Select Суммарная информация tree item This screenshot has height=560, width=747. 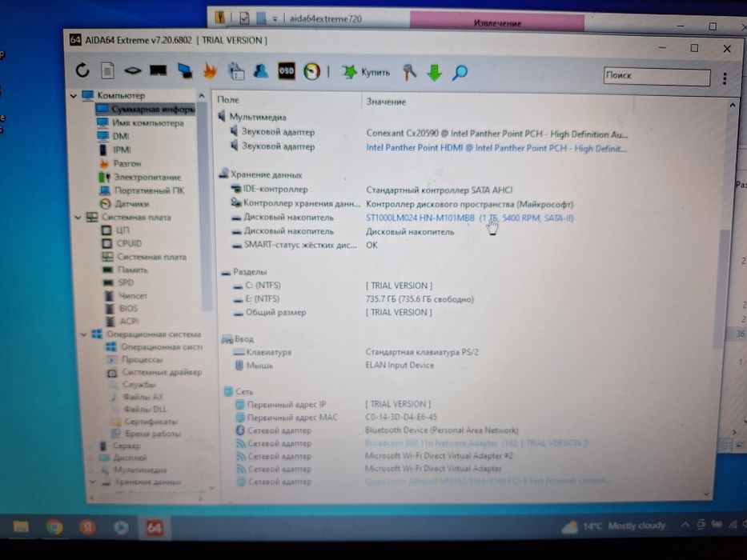146,109
